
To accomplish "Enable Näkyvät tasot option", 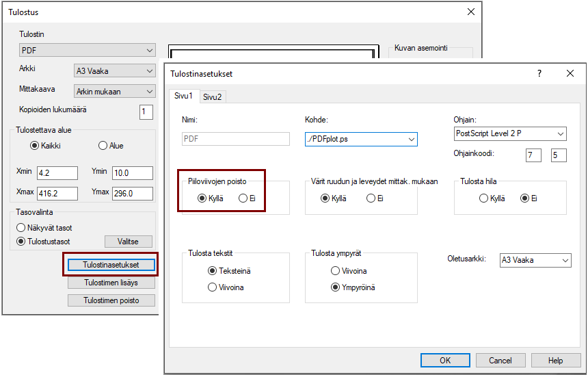I will pos(21,228).
